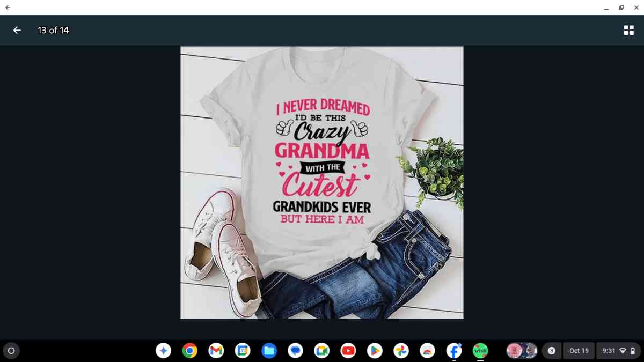Open the Google Play Store
Screen dimensions: 644x362
[x=375, y=351]
